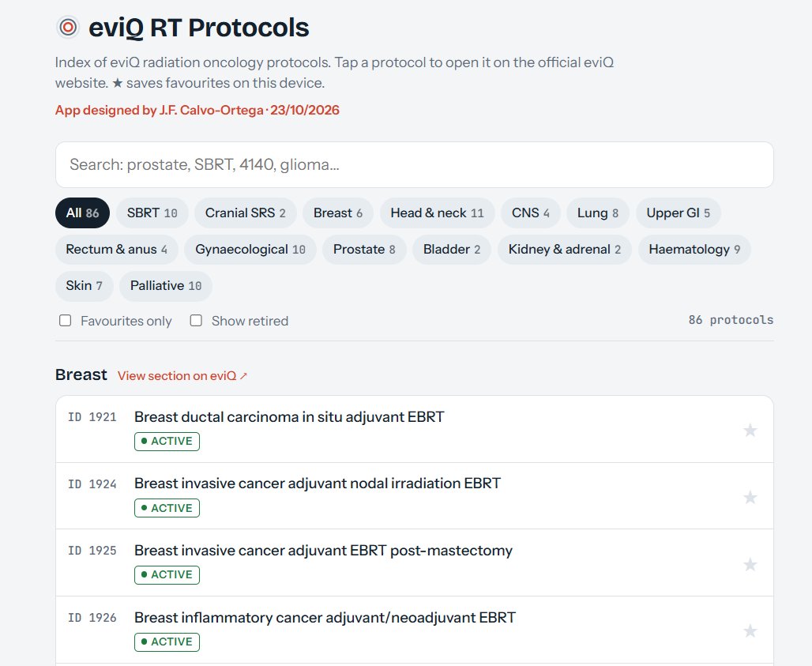Click the ACTIVE badge under protocol 1921
Image resolution: width=812 pixels, height=666 pixels.
167,442
